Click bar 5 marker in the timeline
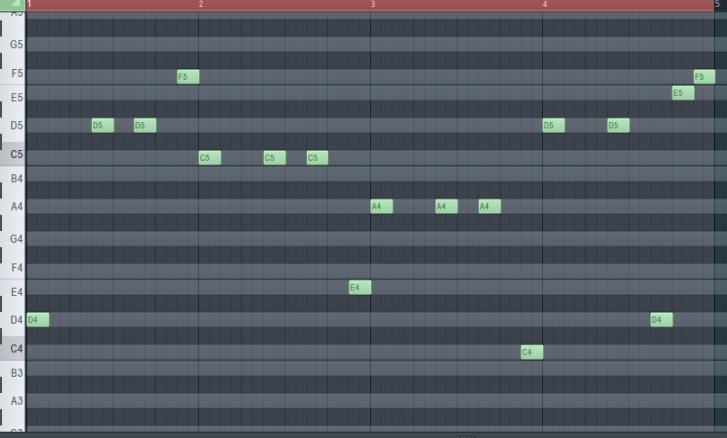The width and height of the screenshot is (727, 438). coord(717,4)
